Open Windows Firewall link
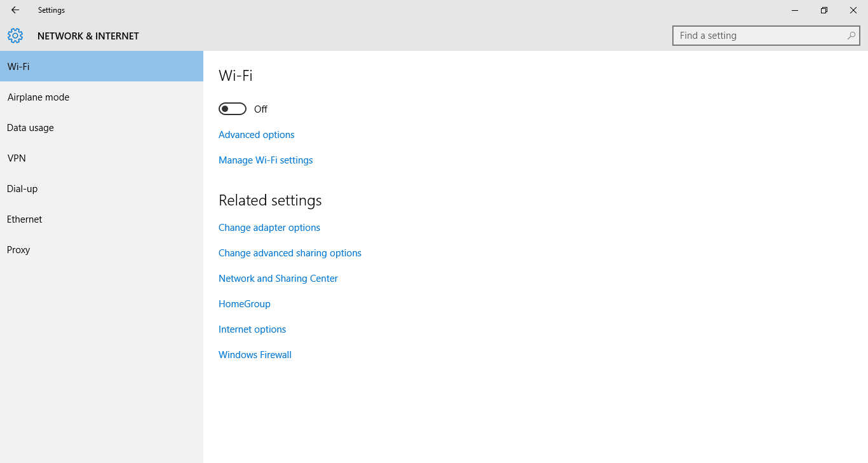This screenshot has width=868, height=463. (x=255, y=355)
